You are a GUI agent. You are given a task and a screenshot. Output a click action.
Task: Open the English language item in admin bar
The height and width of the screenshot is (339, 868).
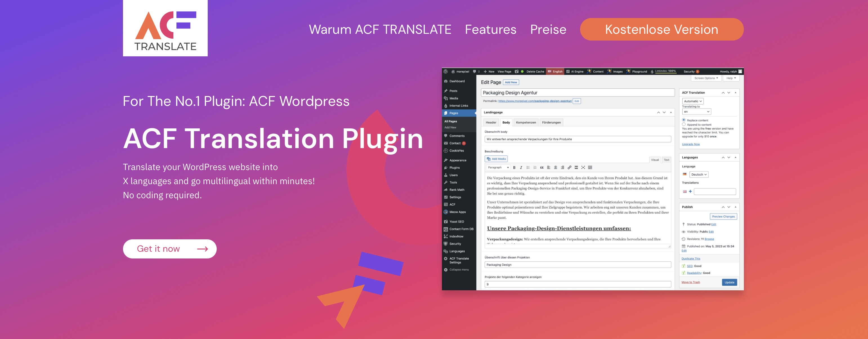tap(555, 72)
